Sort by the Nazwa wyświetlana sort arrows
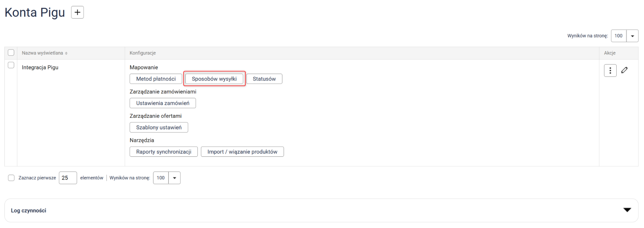 tap(66, 54)
